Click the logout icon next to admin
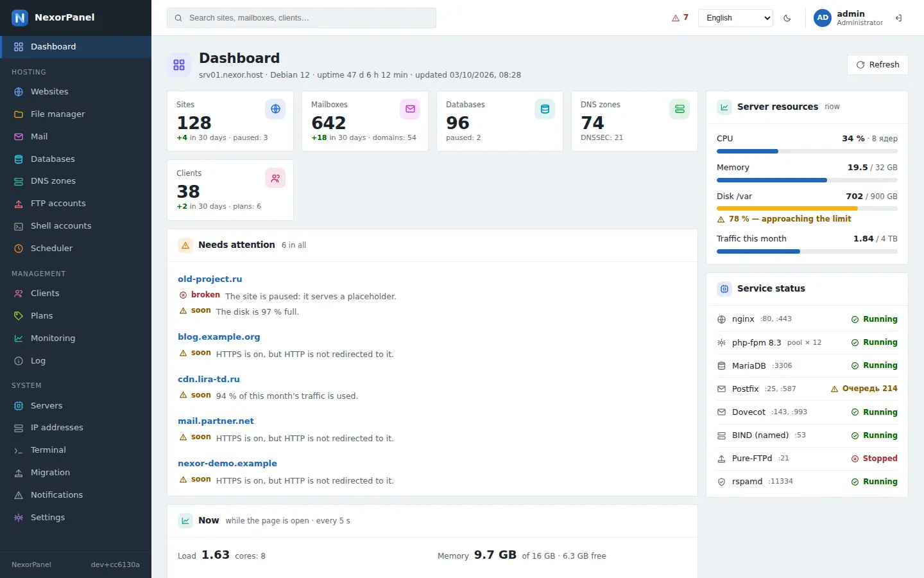This screenshot has width=924, height=578. tap(899, 18)
